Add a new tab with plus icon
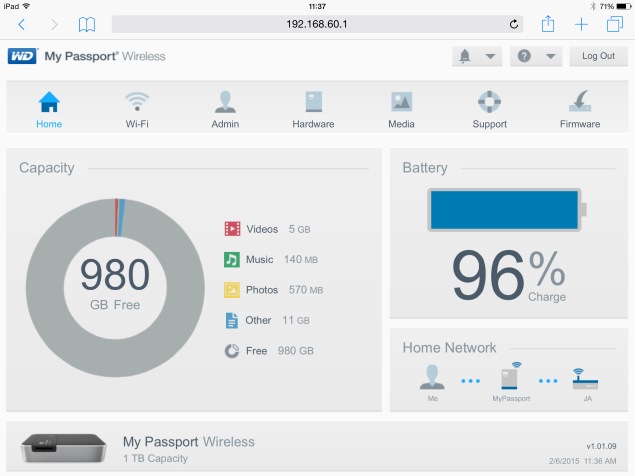 (x=581, y=24)
